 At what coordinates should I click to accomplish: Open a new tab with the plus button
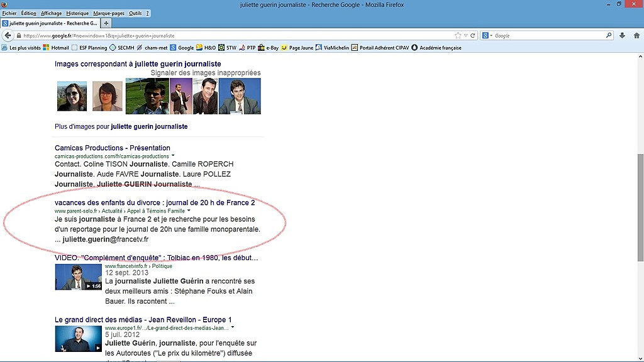pos(106,23)
